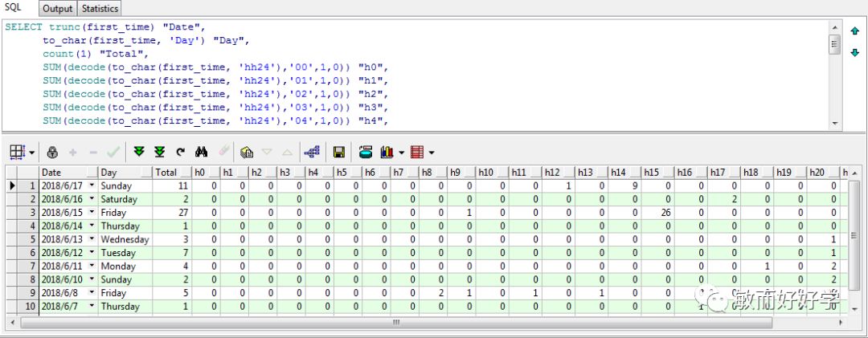Click the SQL line containing 'h4'

coord(216,120)
